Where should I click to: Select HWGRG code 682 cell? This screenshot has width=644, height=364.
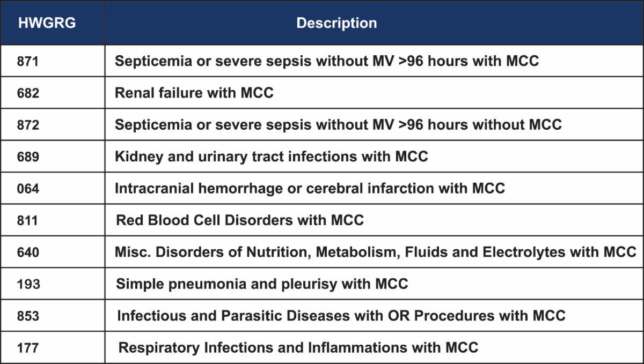28,93
